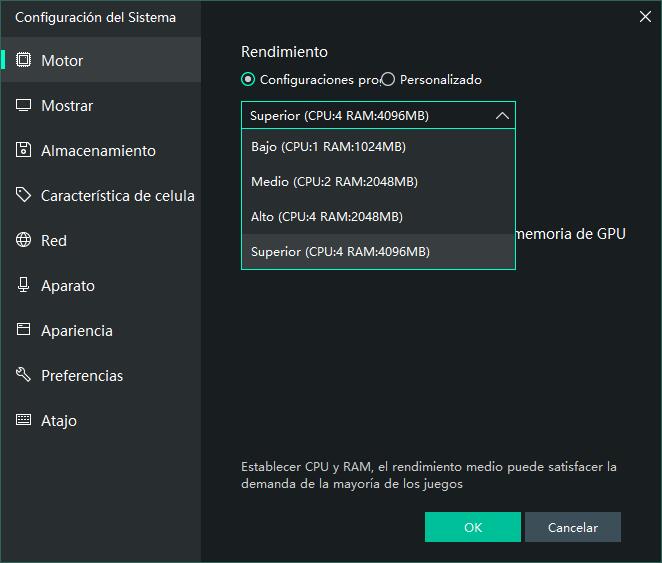Select the Personalizado radio button
662x563 pixels.
tap(388, 80)
